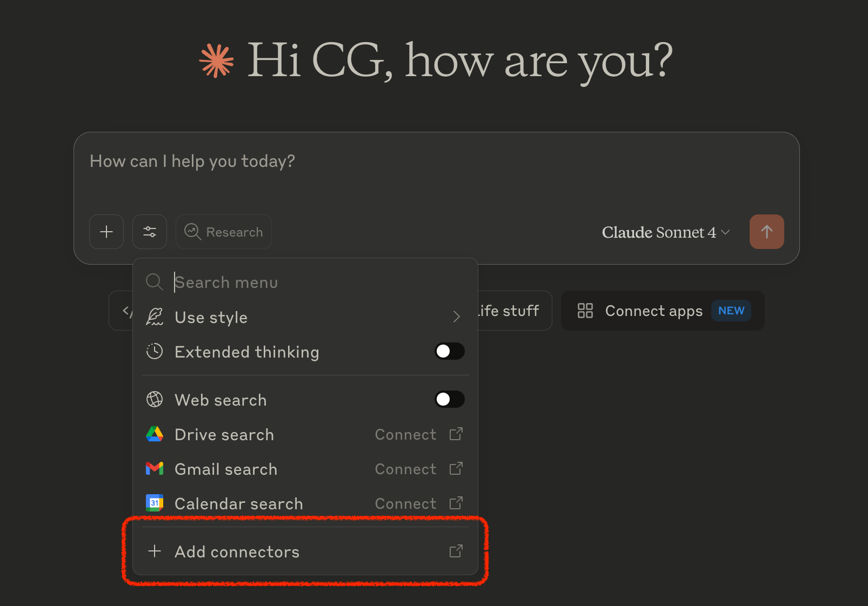Click the NEW badge on Connect apps
The width and height of the screenshot is (868, 606).
click(x=731, y=311)
